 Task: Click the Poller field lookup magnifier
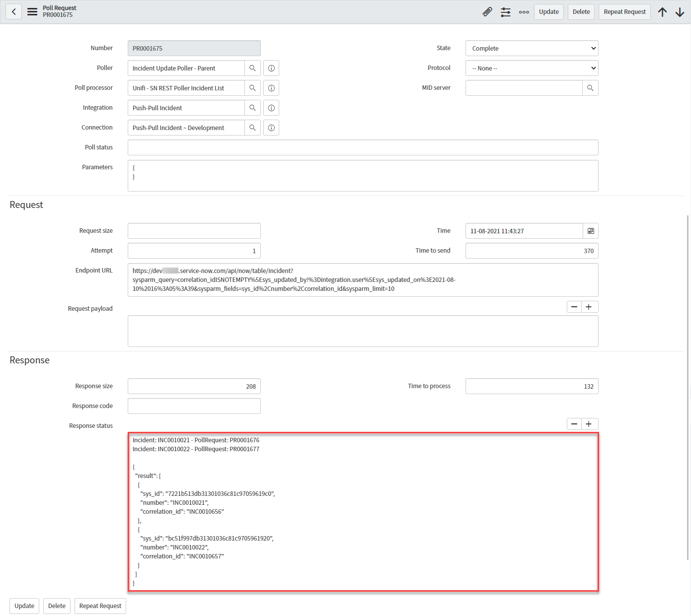tap(252, 68)
